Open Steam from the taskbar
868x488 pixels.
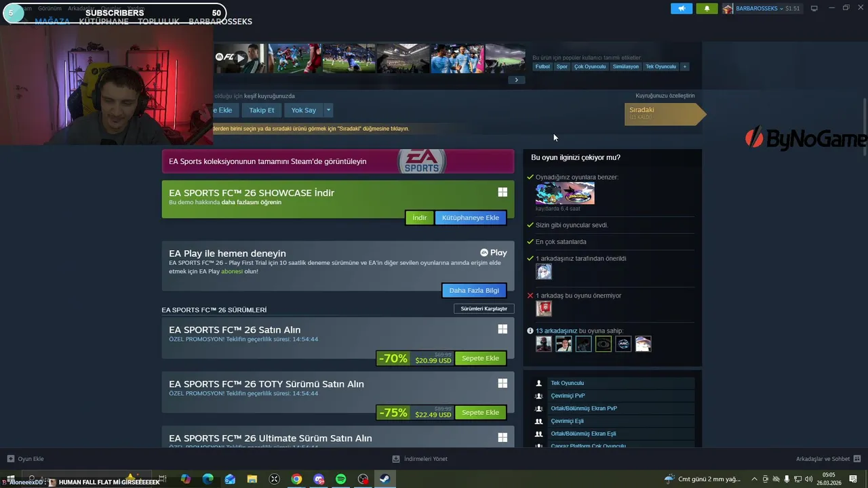pos(384,479)
